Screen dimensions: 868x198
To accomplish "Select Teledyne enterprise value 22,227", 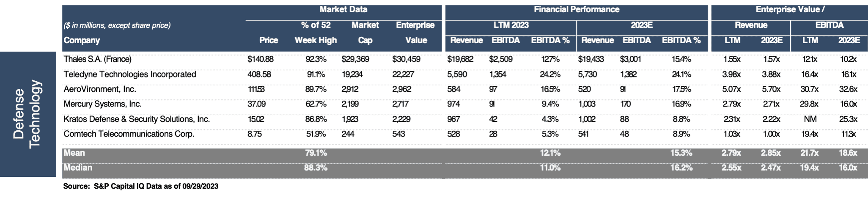I will point(403,74).
